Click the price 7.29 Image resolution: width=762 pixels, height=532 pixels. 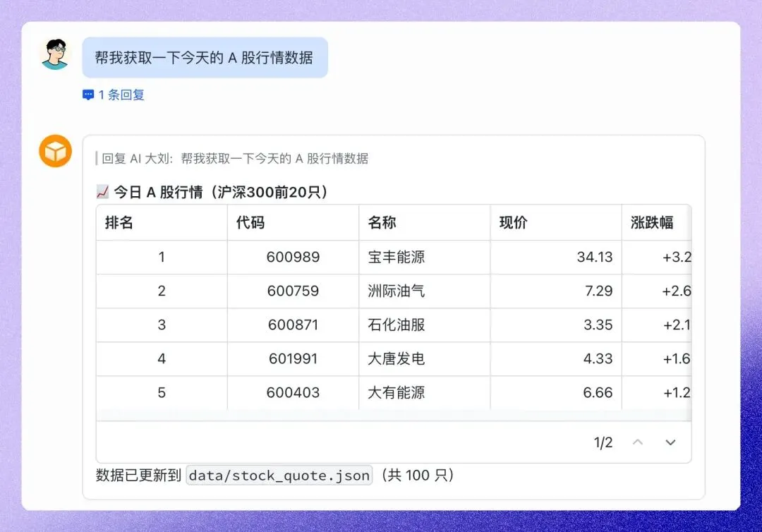click(599, 291)
